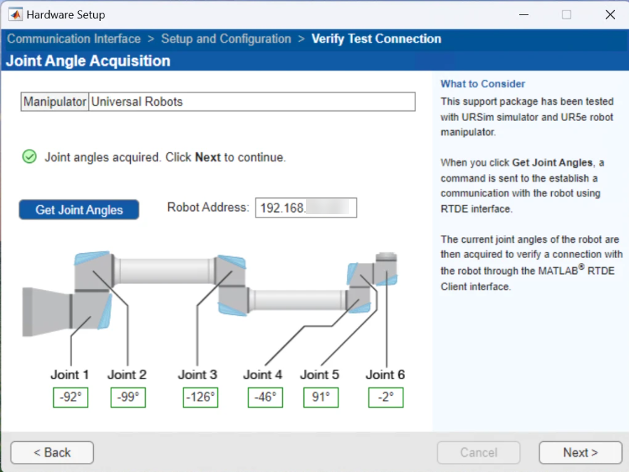Click the Robot Address label
Image resolution: width=629 pixels, height=472 pixels.
pos(208,207)
